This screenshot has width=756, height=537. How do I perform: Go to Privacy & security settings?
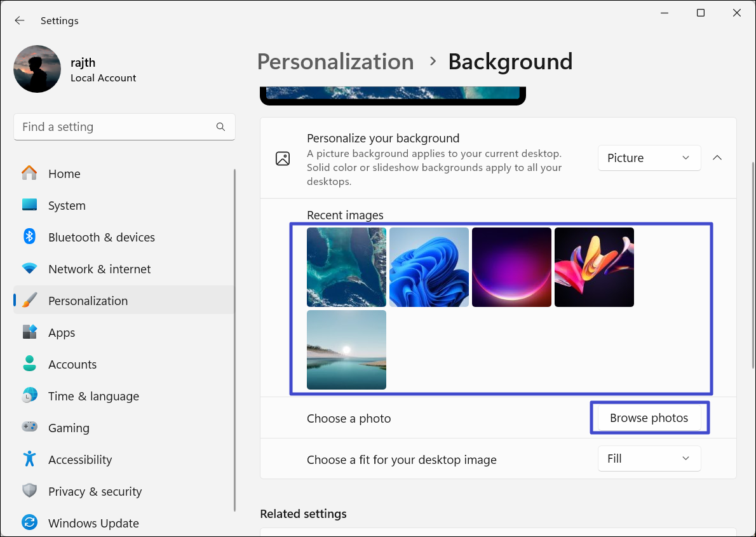point(95,491)
